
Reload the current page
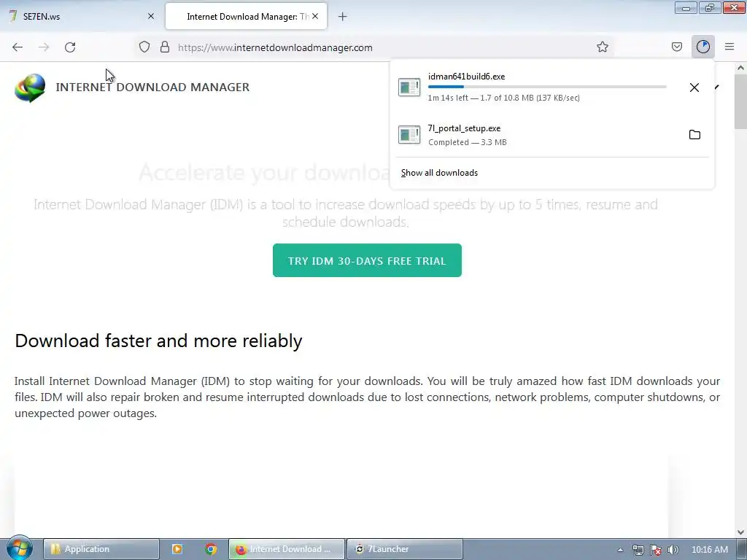[x=70, y=47]
